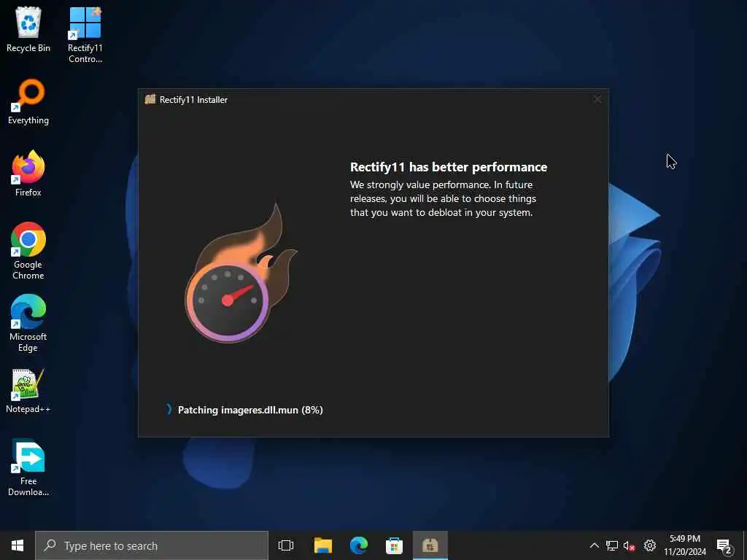Select the Google Chrome desktop shortcut

(x=28, y=251)
